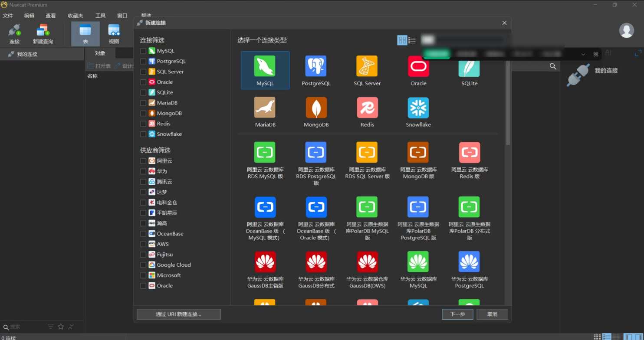Click the 下一步 button

(x=457, y=314)
